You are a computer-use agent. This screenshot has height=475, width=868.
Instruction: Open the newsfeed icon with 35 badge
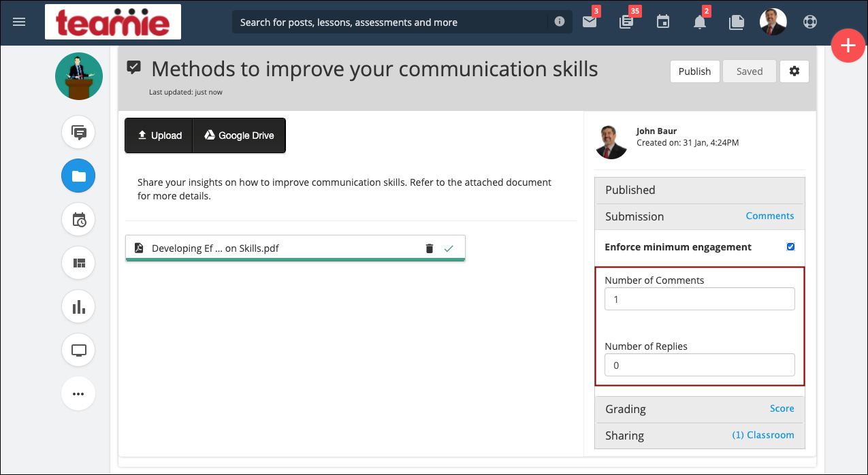(626, 22)
